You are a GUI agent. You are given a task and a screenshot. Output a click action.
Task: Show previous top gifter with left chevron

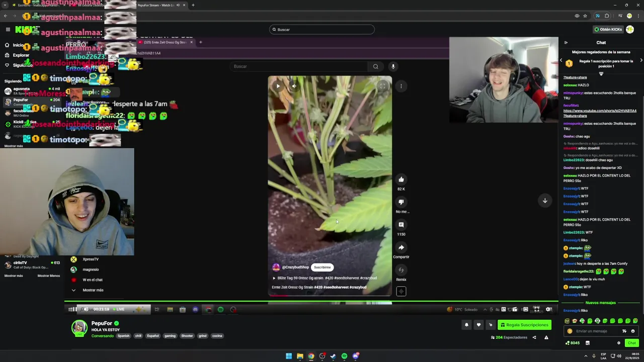561,60
